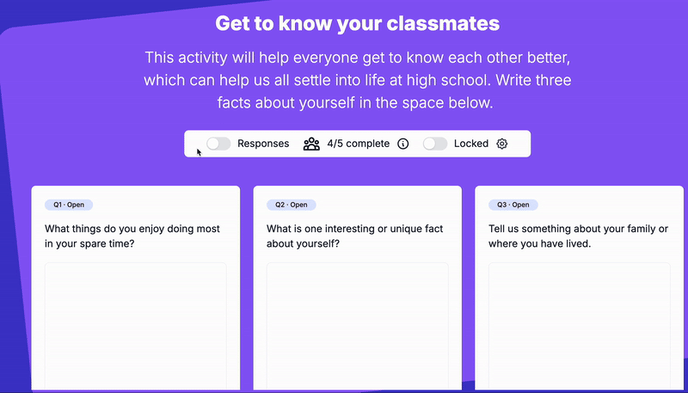
Task: Click the 4/5 complete status text
Action: point(358,143)
